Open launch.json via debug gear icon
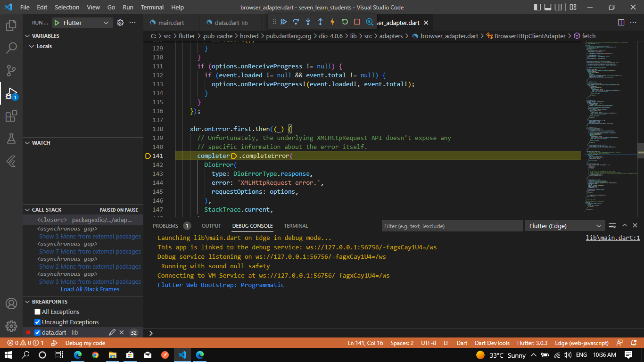The width and height of the screenshot is (644, 362). pyautogui.click(x=120, y=23)
